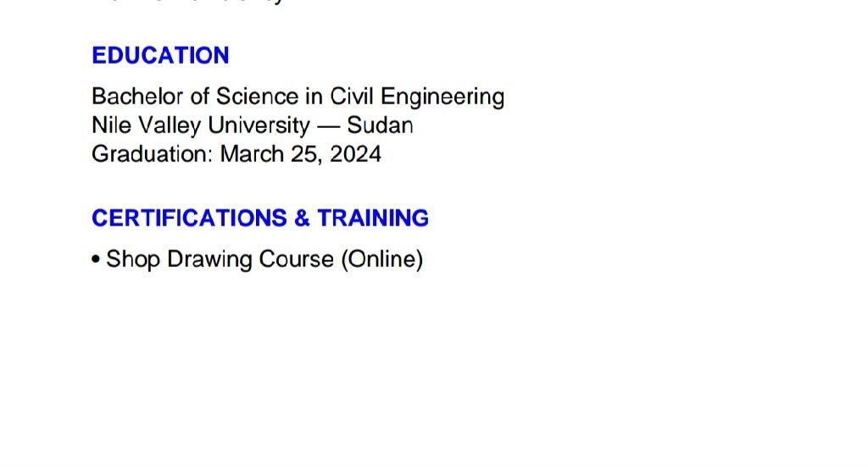
Task: Click the bullet point before Shop Drawing
Action: (96, 259)
